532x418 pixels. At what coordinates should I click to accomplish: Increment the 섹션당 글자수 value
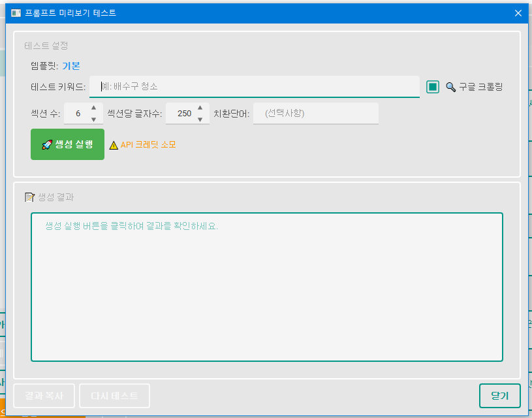click(x=200, y=108)
